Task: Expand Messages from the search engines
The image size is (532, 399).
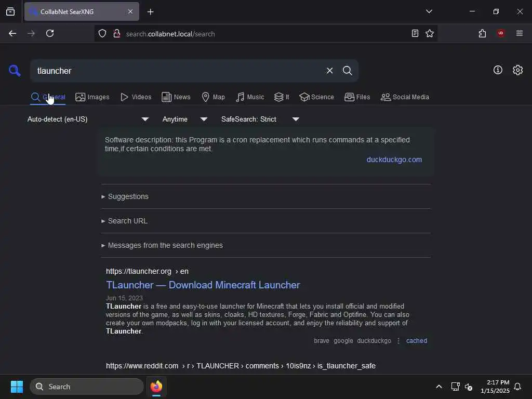Action: pos(162,245)
